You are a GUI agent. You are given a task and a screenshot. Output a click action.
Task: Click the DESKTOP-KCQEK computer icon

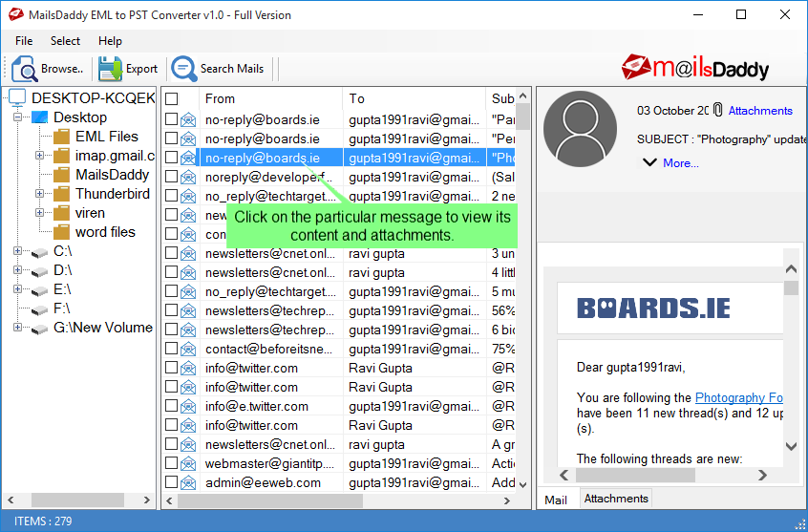click(x=17, y=97)
